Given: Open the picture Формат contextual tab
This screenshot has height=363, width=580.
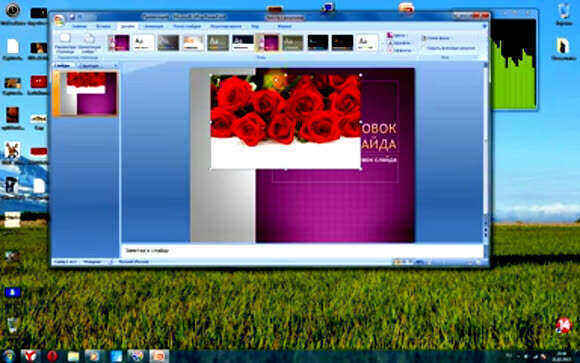Looking at the screenshot, I should (x=284, y=26).
